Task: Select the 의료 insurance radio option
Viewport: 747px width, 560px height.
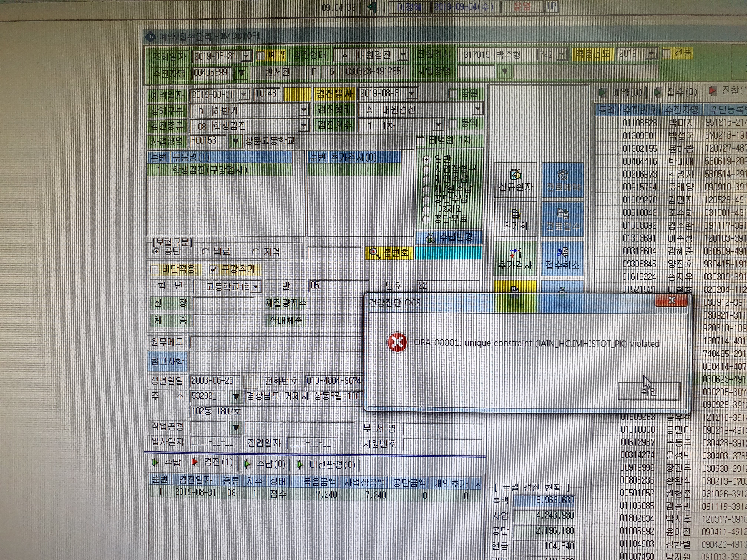Action: pos(205,251)
